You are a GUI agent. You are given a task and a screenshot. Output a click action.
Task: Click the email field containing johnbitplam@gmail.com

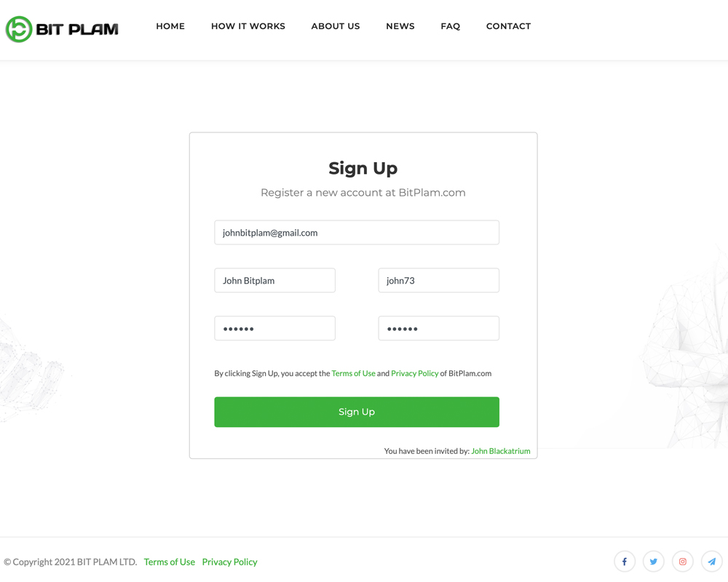pos(357,233)
